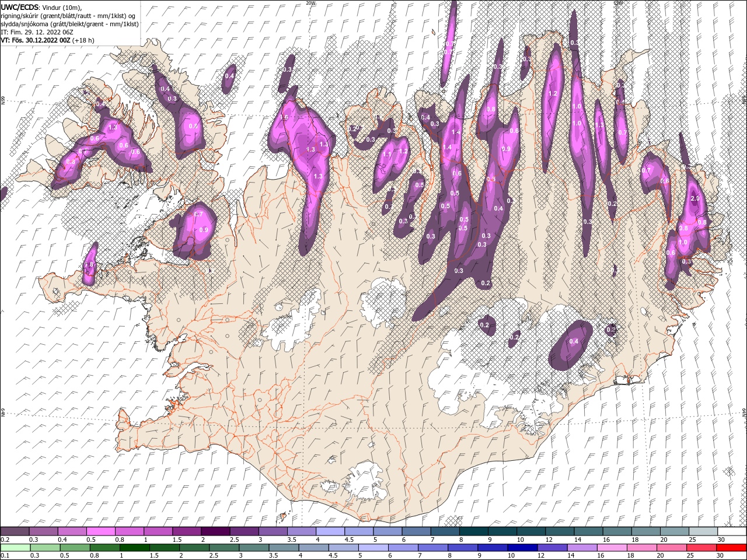Viewport: 747px width, 560px height.
Task: Pick the light pink 16 rain scale swatch
Action: point(611,548)
